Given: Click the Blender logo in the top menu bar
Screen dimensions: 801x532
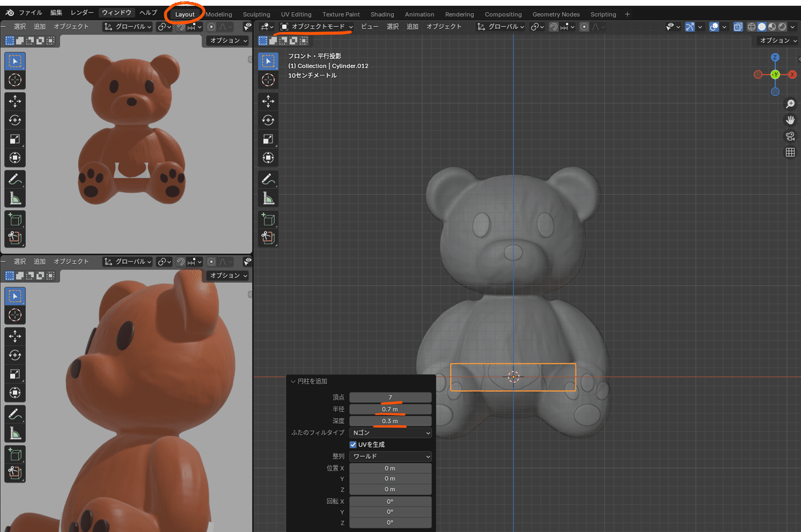Looking at the screenshot, I should 9,13.
